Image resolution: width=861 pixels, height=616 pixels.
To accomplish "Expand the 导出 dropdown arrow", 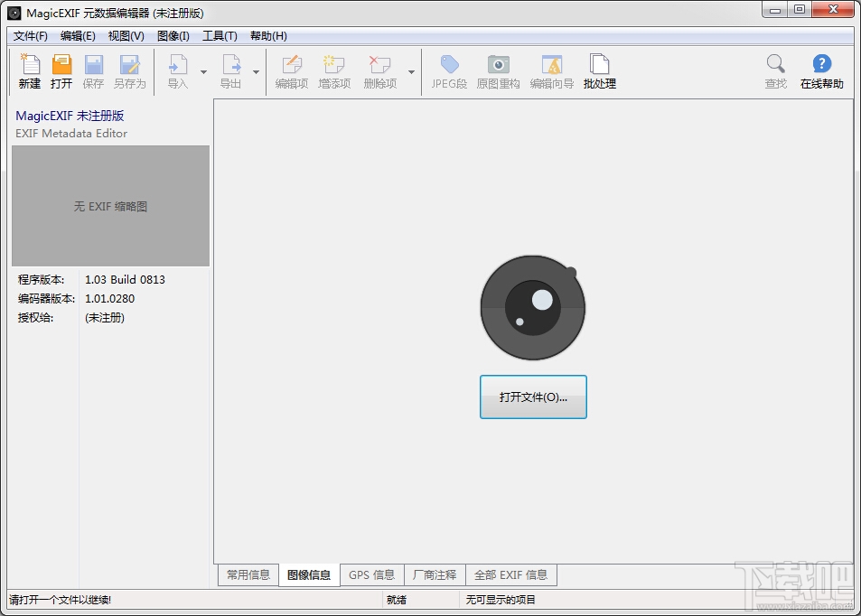I will (x=256, y=72).
